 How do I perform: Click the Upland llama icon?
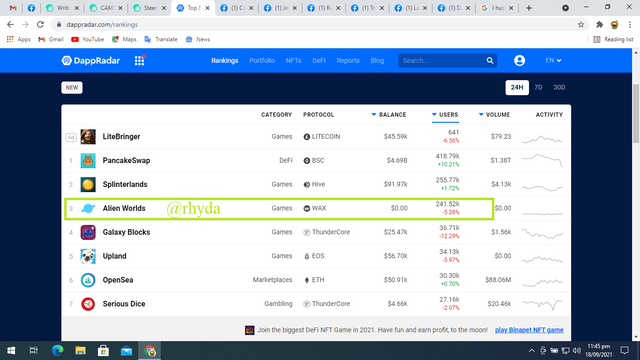click(x=88, y=256)
